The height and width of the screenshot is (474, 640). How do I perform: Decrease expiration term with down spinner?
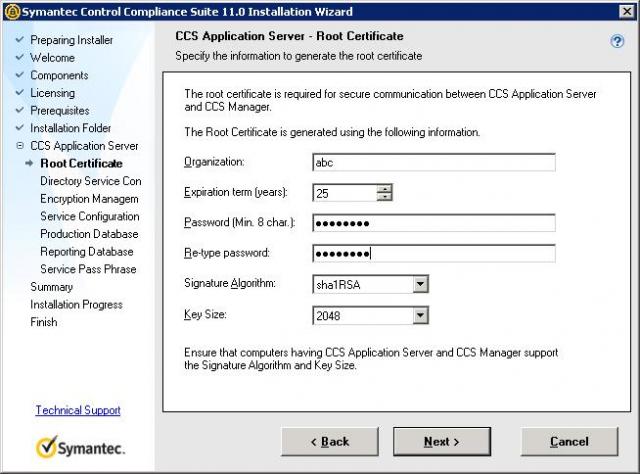point(384,197)
